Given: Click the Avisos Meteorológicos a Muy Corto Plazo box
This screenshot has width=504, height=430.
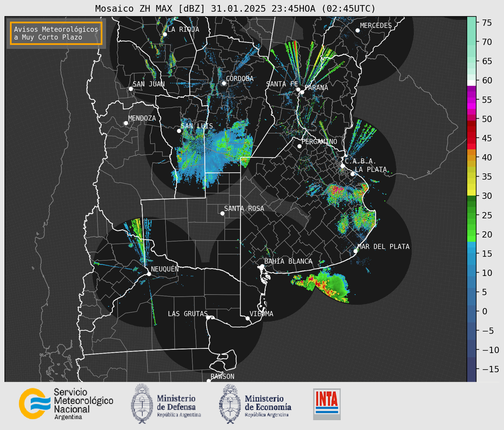Looking at the screenshot, I should pos(56,33).
